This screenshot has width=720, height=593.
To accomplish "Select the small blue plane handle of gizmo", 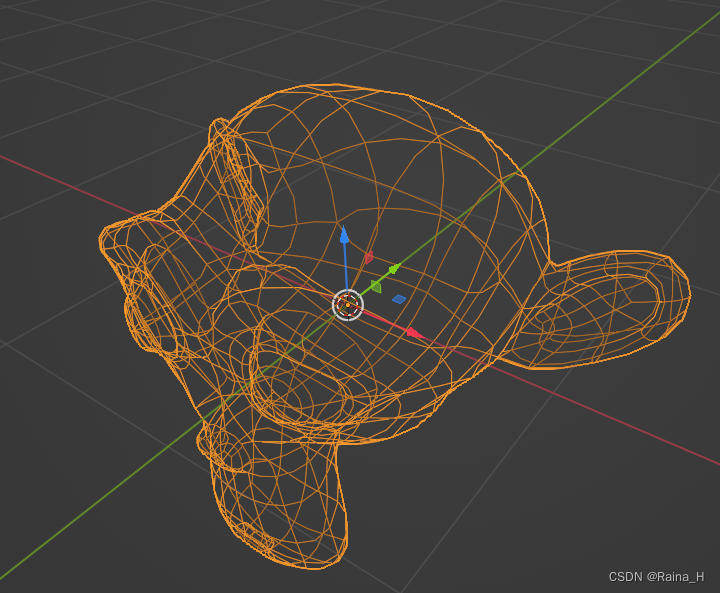I will coord(399,299).
